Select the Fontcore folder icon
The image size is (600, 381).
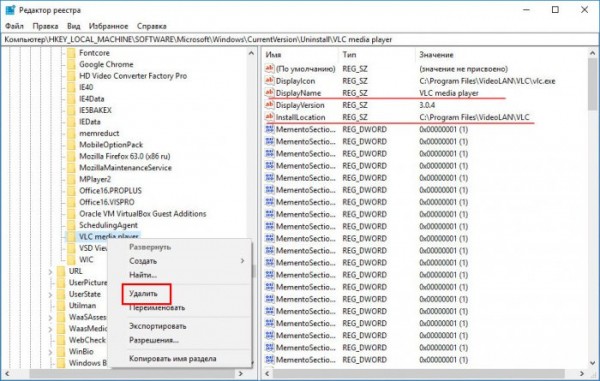[x=71, y=53]
